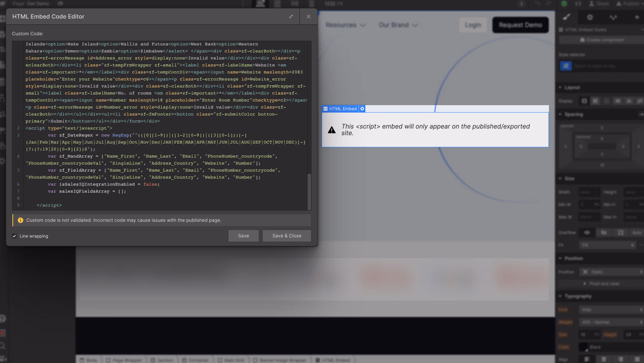Click the Save & Close button
The image size is (644, 363).
(287, 236)
